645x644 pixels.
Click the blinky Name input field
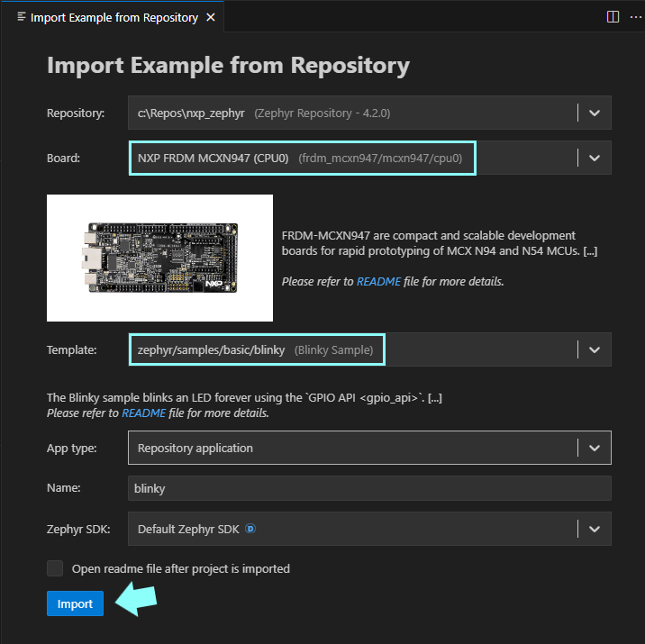click(369, 488)
